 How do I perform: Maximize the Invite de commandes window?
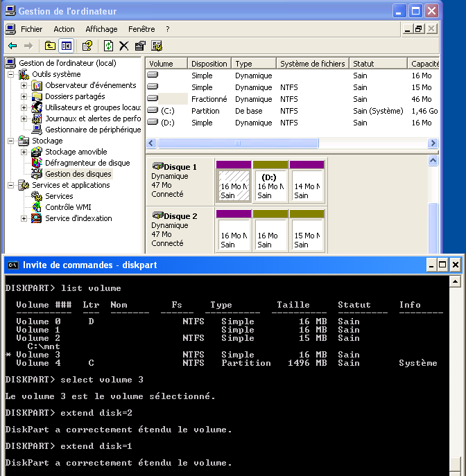[x=442, y=265]
